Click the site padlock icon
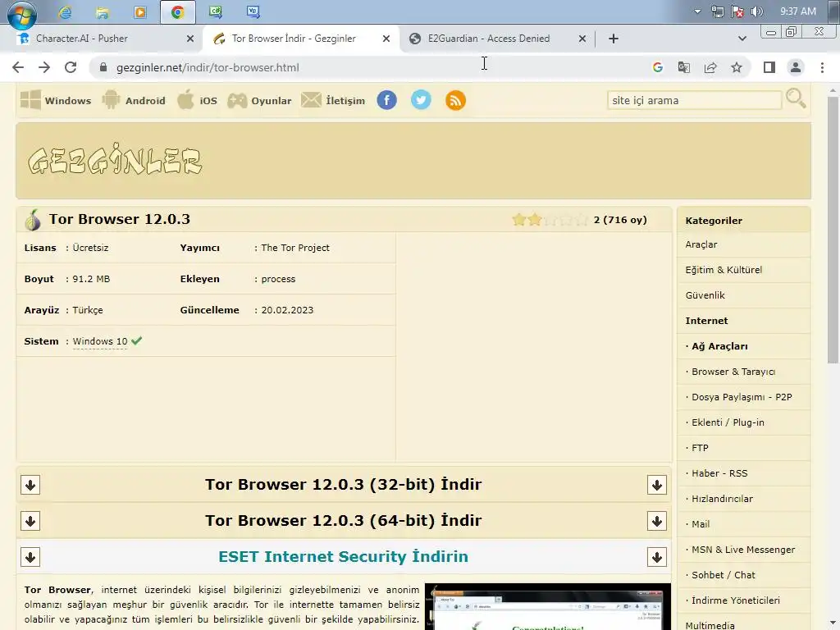Viewport: 840px width, 630px height. point(103,67)
